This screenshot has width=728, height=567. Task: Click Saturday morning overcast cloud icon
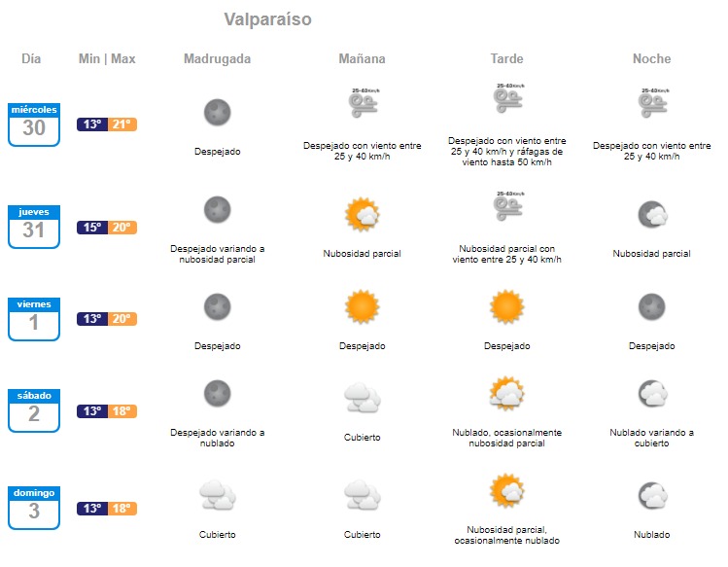[x=362, y=397]
